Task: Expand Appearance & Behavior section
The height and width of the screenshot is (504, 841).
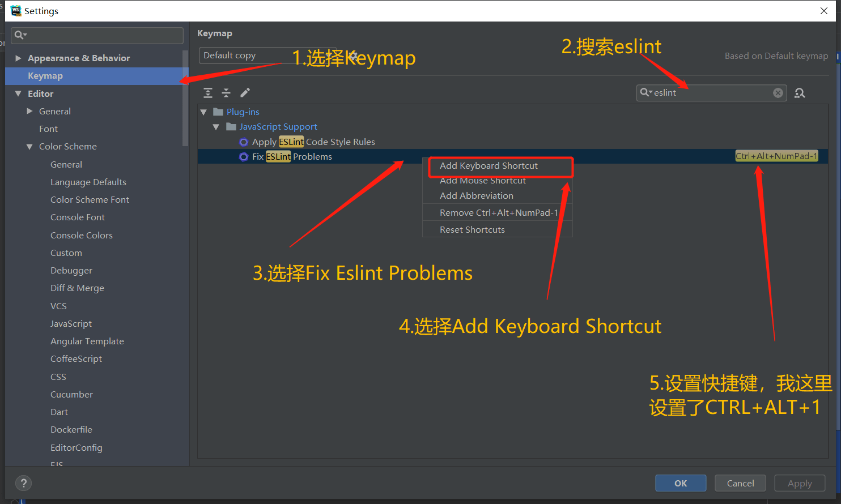Action: coord(18,58)
